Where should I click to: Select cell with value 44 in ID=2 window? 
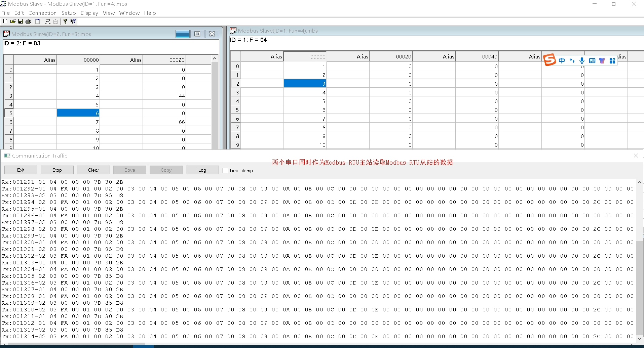164,96
